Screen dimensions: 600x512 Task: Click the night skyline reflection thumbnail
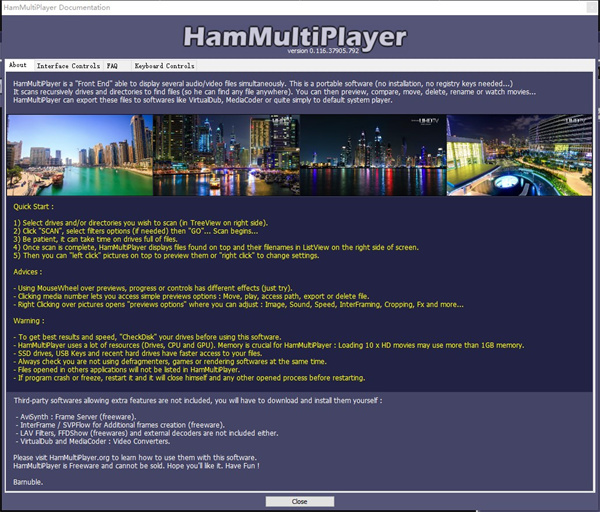coord(373,155)
